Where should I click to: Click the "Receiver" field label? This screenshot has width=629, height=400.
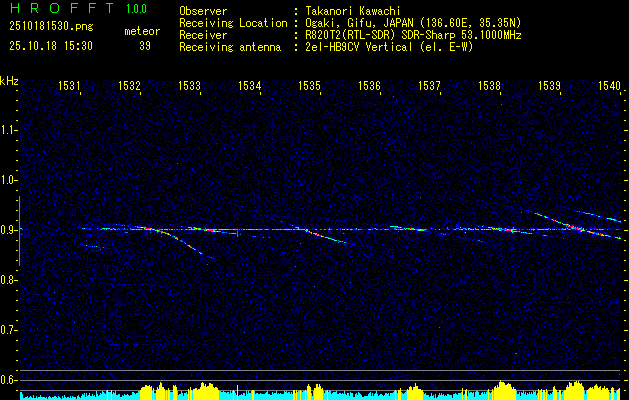point(203,35)
